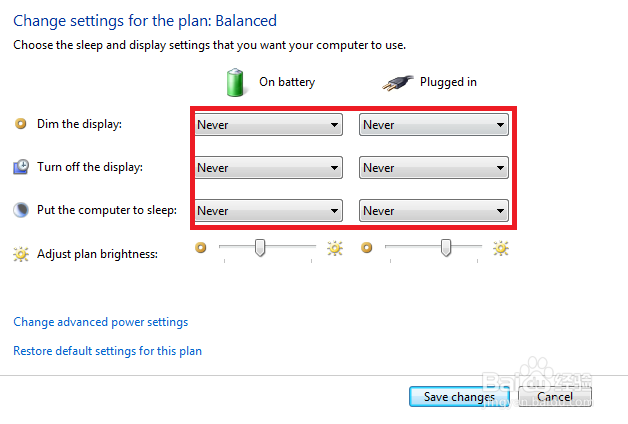Expand the sleep dropdown for On battery
This screenshot has height=424, width=628.
(268, 211)
